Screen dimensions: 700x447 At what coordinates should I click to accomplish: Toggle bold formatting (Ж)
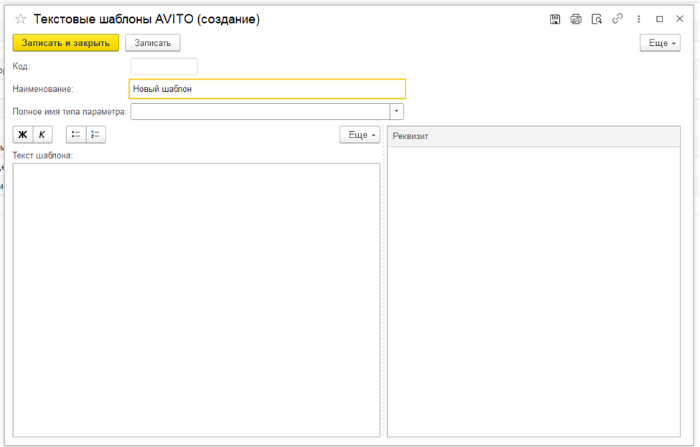[23, 135]
